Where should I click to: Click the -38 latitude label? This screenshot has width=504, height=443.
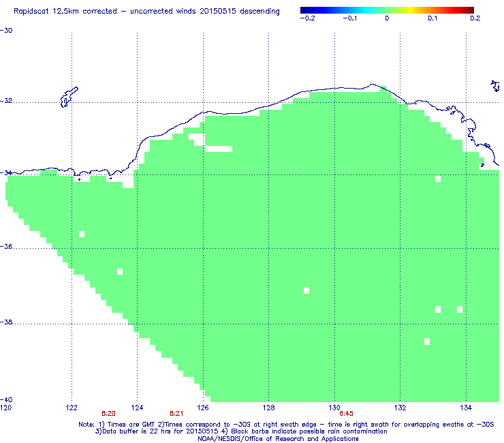(x=6, y=322)
